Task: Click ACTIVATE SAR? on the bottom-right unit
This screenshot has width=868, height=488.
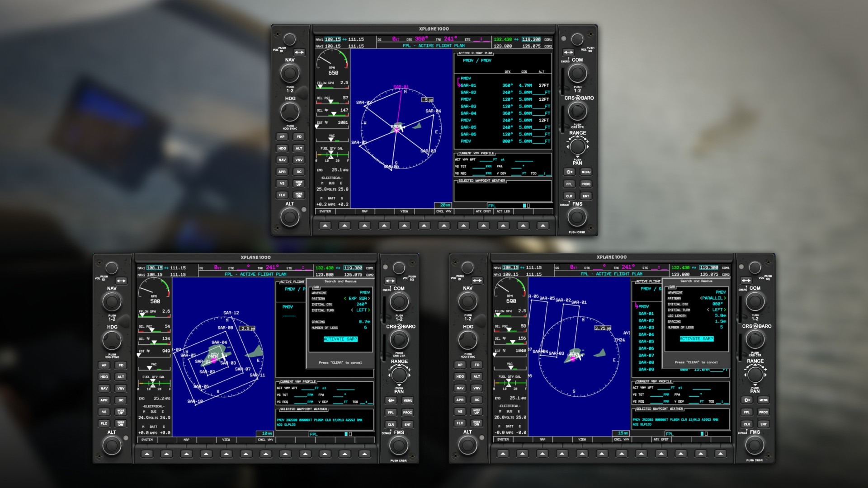Action: point(697,339)
